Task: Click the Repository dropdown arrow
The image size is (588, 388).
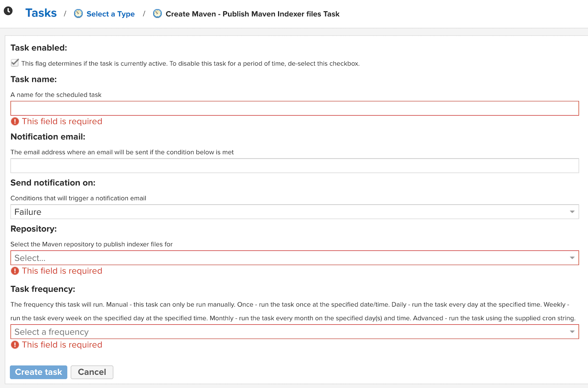Action: tap(572, 258)
